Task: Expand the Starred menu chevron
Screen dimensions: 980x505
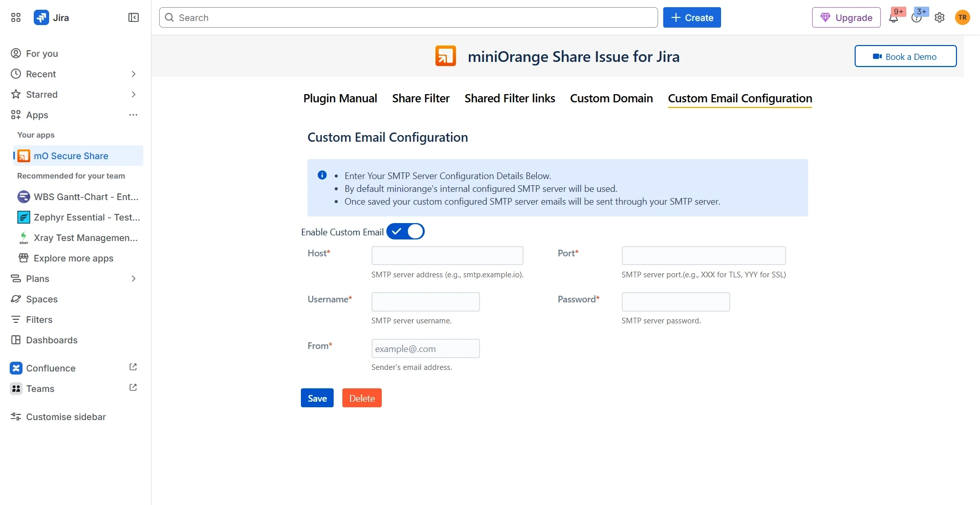Action: pos(134,94)
